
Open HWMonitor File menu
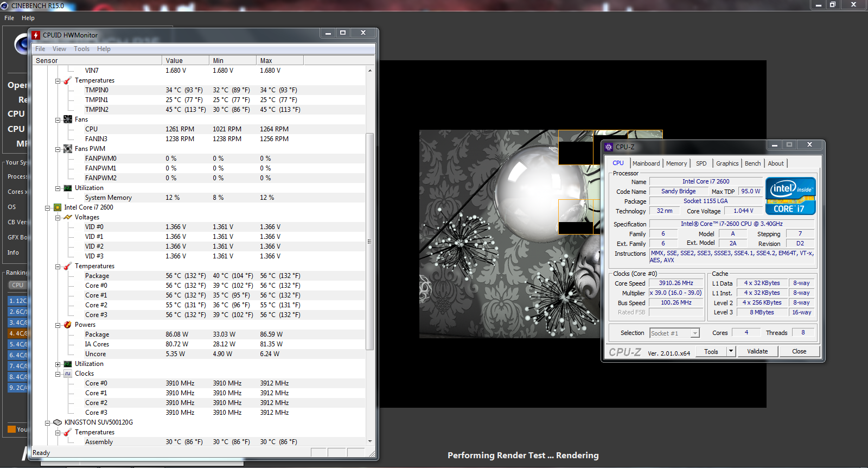click(x=40, y=49)
